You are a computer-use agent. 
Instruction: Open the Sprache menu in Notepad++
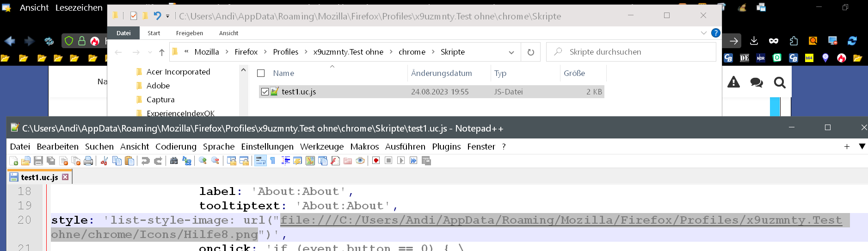tap(218, 146)
